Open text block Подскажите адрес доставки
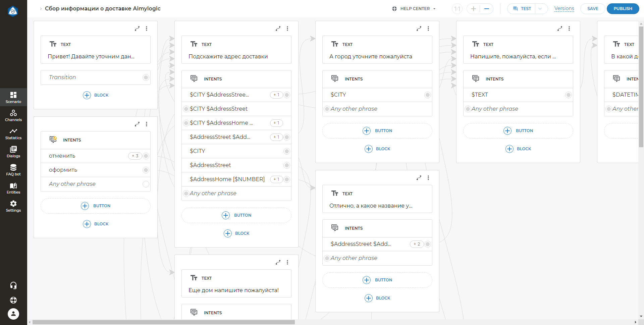The image size is (644, 325). click(x=236, y=50)
